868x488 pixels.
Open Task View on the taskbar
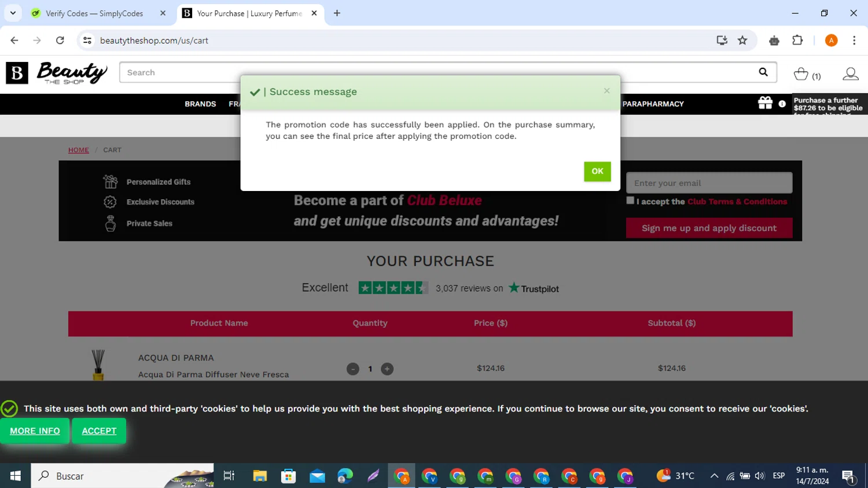click(x=229, y=476)
